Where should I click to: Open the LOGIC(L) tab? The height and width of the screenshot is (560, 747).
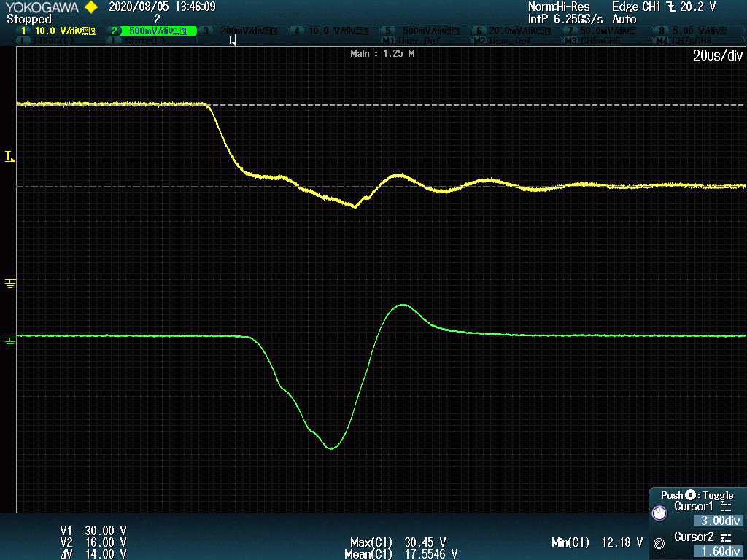click(x=60, y=41)
